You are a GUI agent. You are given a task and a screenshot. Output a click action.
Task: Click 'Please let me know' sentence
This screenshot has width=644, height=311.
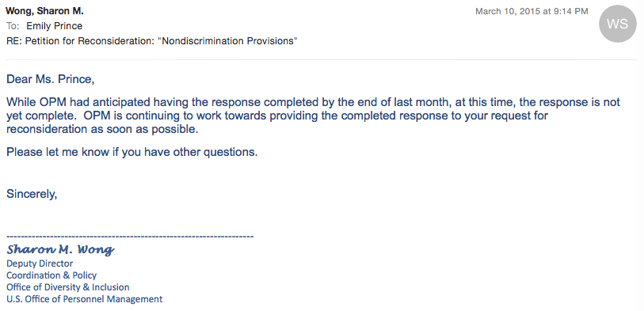click(x=131, y=152)
